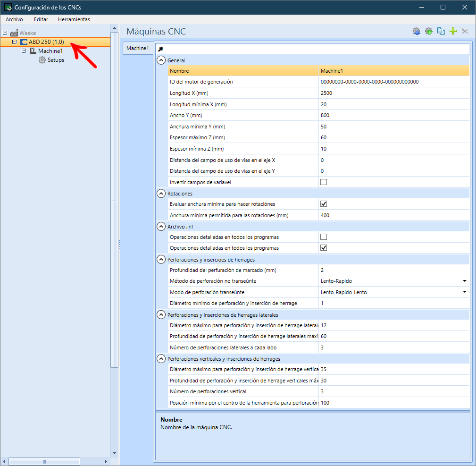The image size is (476, 466).
Task: Open the Editar menu
Action: (41, 19)
